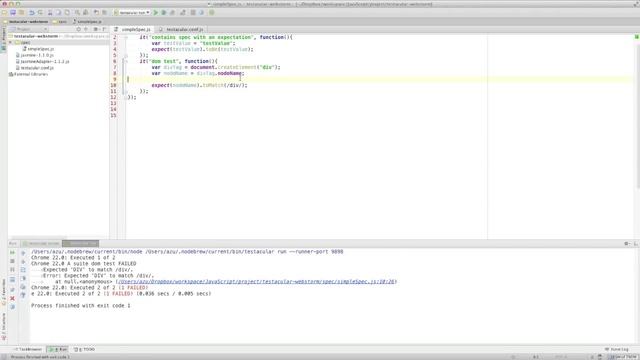Click the expect(nodeName).toMatch line
The image size is (640, 360).
200,85
